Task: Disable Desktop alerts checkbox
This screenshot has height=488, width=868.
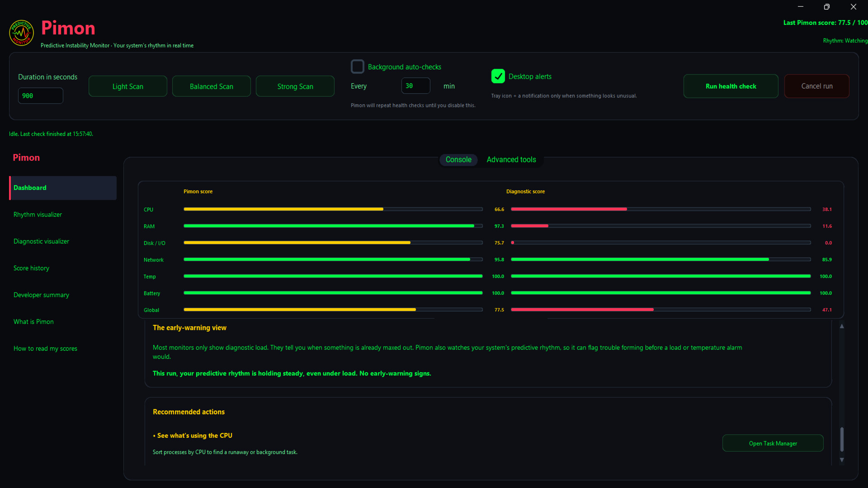Action: pyautogui.click(x=498, y=76)
